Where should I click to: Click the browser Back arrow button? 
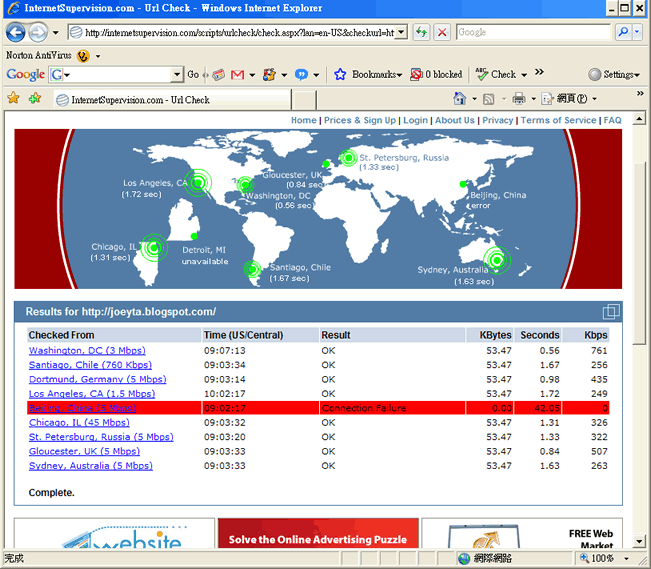[16, 32]
